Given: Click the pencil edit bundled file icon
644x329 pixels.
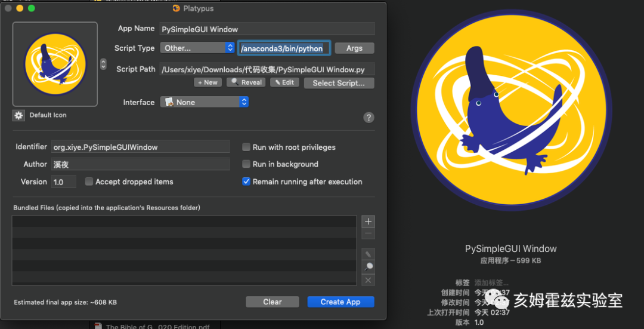Looking at the screenshot, I should click(368, 254).
